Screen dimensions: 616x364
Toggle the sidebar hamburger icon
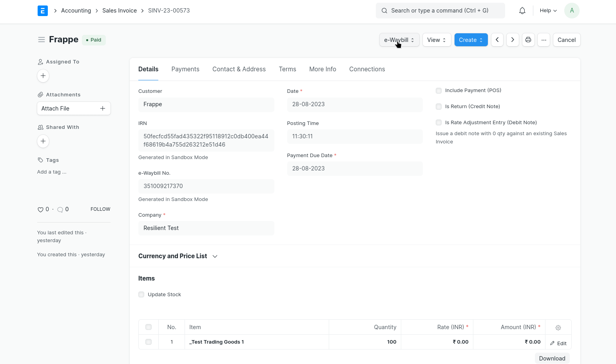point(42,40)
